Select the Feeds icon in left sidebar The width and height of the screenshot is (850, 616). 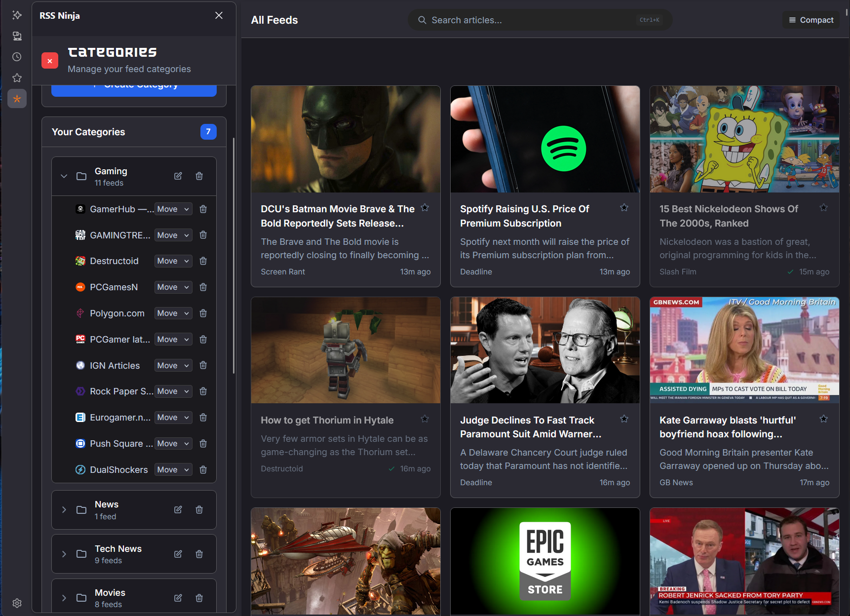[x=17, y=36]
